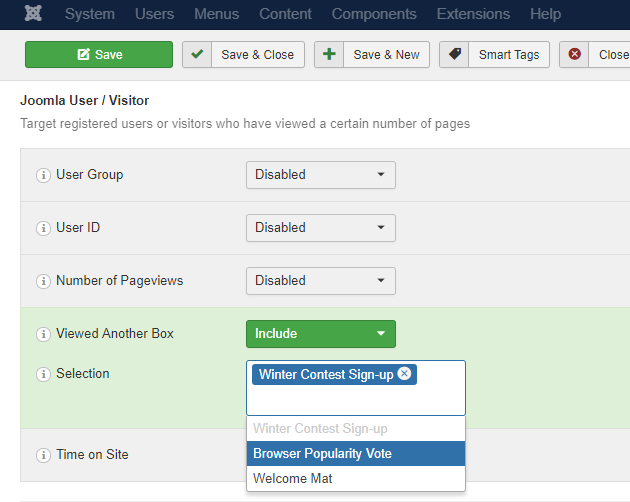630x502 pixels.
Task: Open the User ID dropdown
Action: [321, 228]
